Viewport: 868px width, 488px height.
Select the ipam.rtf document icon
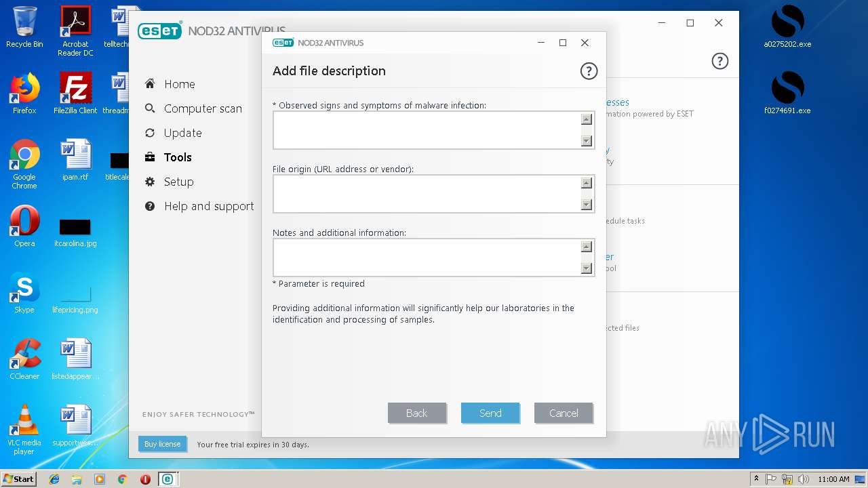[x=75, y=160]
